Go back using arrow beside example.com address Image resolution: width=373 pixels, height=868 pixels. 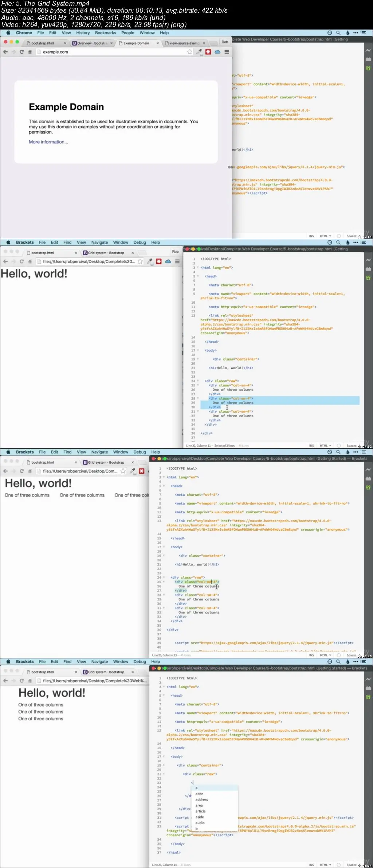(5, 52)
